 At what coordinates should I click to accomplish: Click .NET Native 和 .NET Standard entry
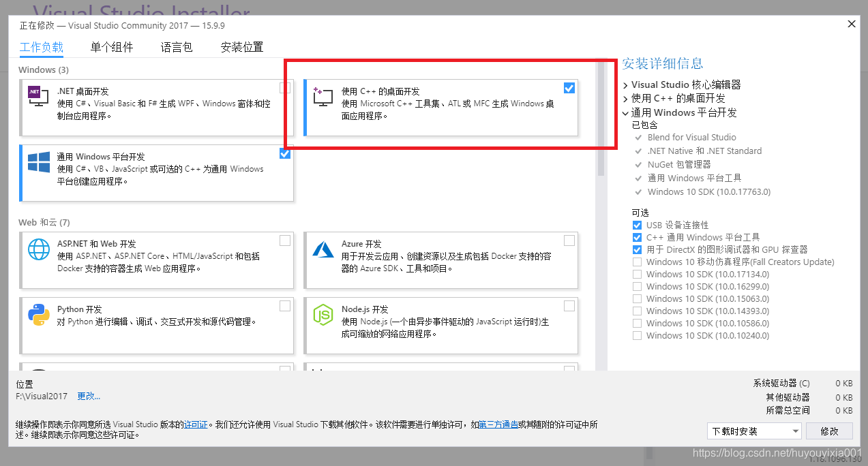[705, 151]
